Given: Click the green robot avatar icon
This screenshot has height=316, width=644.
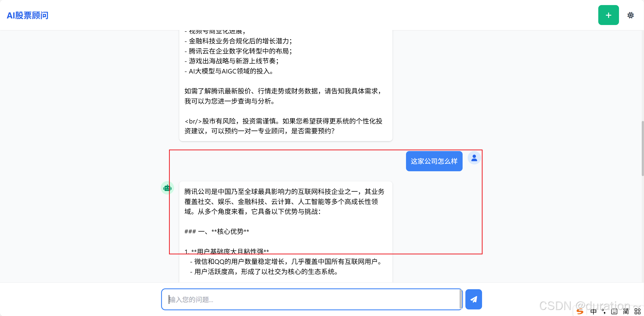Looking at the screenshot, I should click(x=167, y=188).
